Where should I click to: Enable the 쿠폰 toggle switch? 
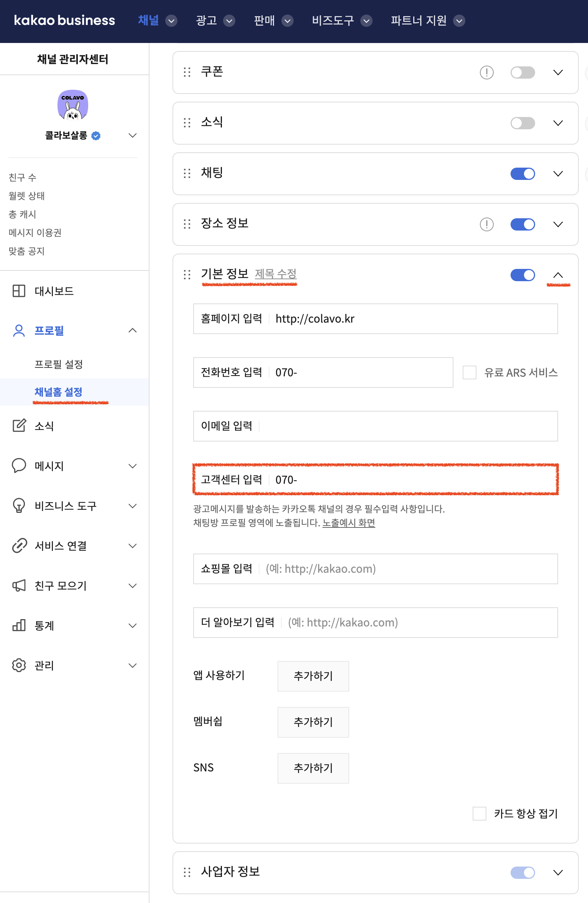[x=522, y=72]
